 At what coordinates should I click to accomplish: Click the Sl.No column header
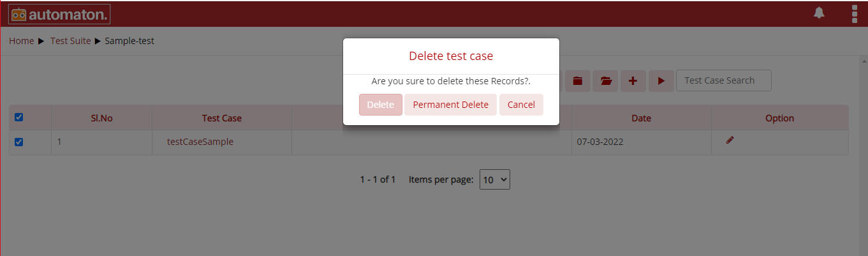pyautogui.click(x=102, y=118)
